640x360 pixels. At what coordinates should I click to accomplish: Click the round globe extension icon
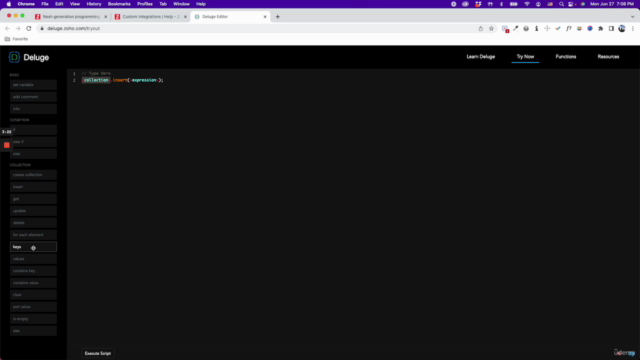click(526, 29)
